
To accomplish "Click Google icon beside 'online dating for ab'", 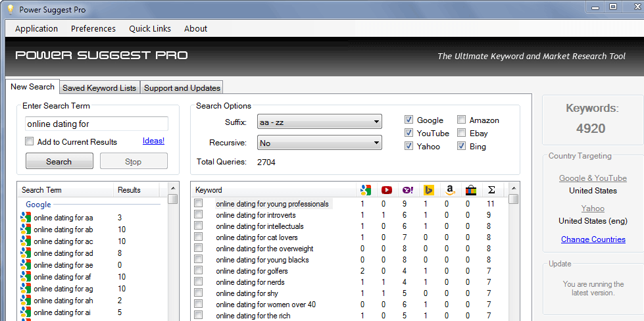I will point(26,230).
